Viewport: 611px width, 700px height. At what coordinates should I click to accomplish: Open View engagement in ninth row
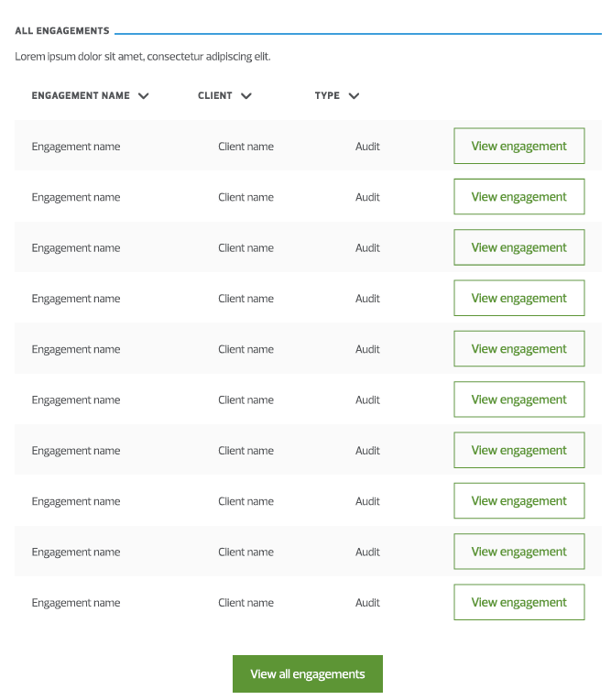coord(519,552)
